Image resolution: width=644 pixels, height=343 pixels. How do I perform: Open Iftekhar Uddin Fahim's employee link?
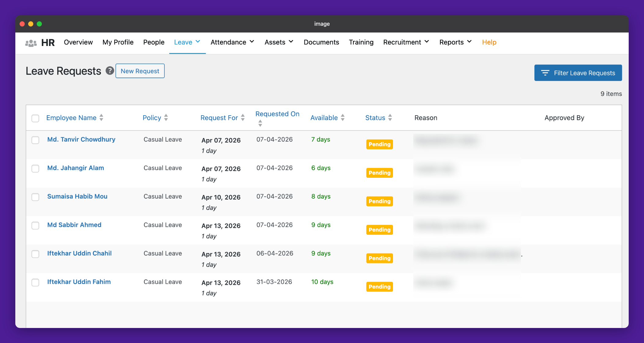click(79, 282)
